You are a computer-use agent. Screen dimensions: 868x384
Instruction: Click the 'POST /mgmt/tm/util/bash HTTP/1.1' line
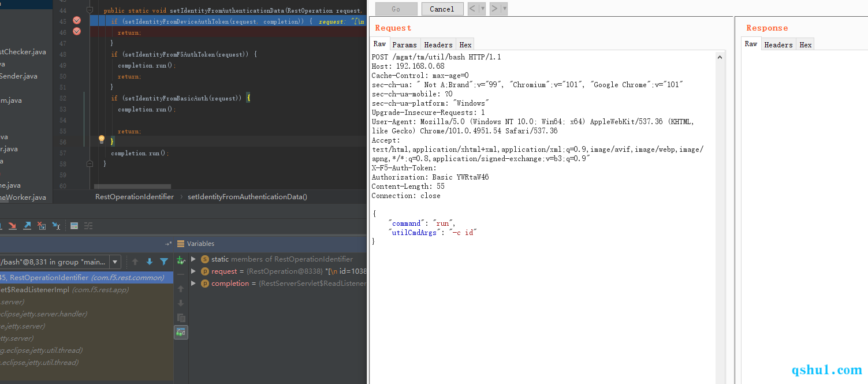pos(437,57)
